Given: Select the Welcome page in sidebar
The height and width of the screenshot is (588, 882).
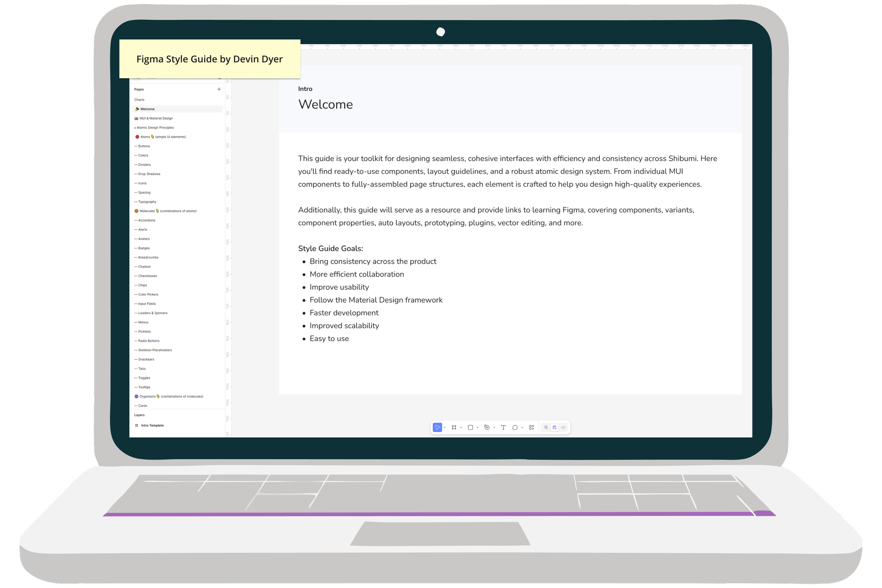Looking at the screenshot, I should (147, 109).
